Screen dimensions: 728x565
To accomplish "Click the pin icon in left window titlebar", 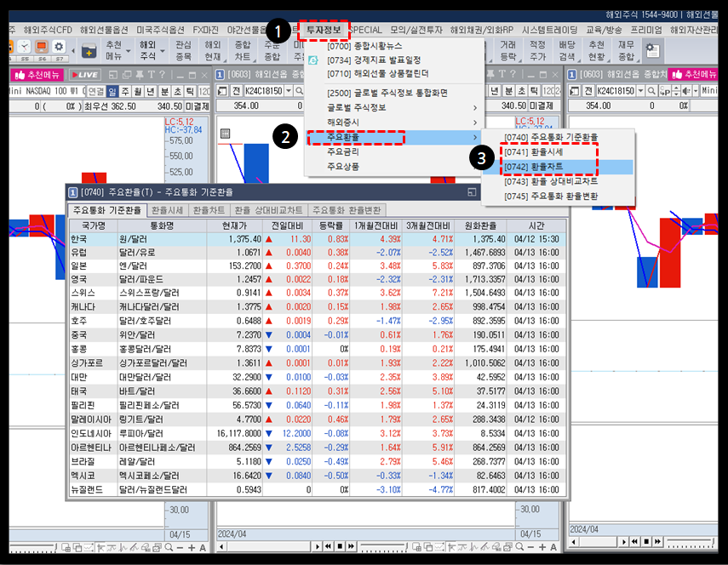I will [140, 75].
